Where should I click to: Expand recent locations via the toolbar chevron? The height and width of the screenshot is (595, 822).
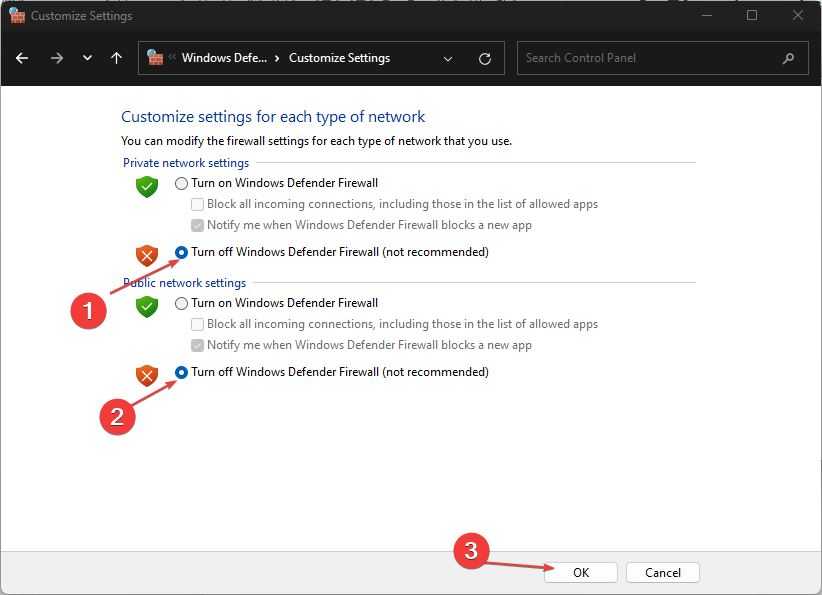click(x=87, y=58)
